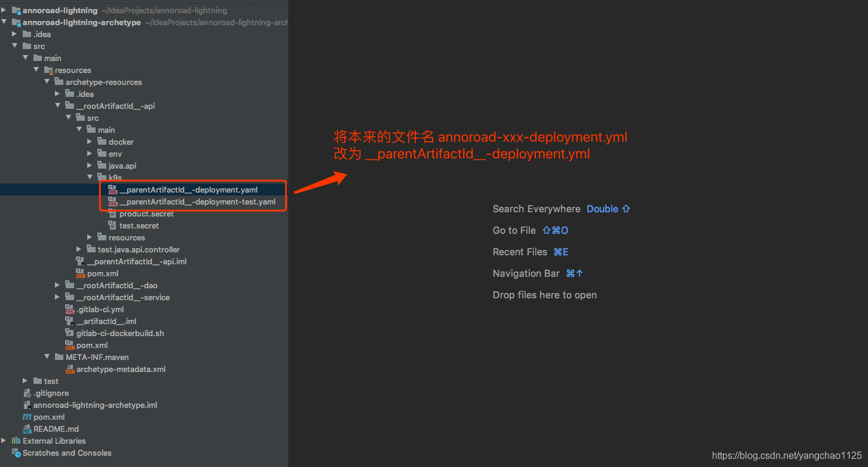
Task: Collapse the __rootArtifactId__-api folder
Action: click(x=58, y=106)
